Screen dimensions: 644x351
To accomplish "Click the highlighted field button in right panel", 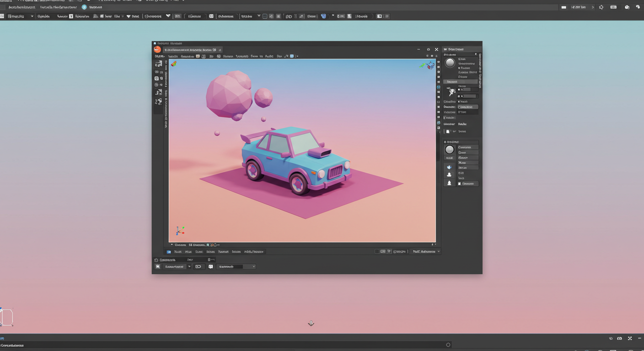I will (x=468, y=107).
